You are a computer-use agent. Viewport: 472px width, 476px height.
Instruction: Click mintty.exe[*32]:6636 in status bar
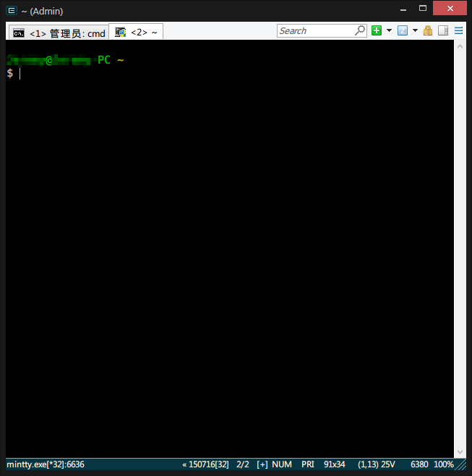[x=46, y=464]
